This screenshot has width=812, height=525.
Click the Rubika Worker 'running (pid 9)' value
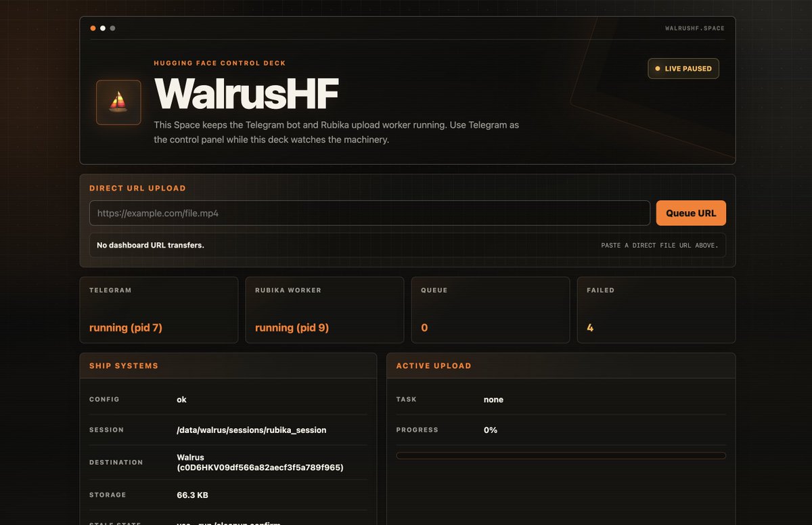pyautogui.click(x=292, y=327)
